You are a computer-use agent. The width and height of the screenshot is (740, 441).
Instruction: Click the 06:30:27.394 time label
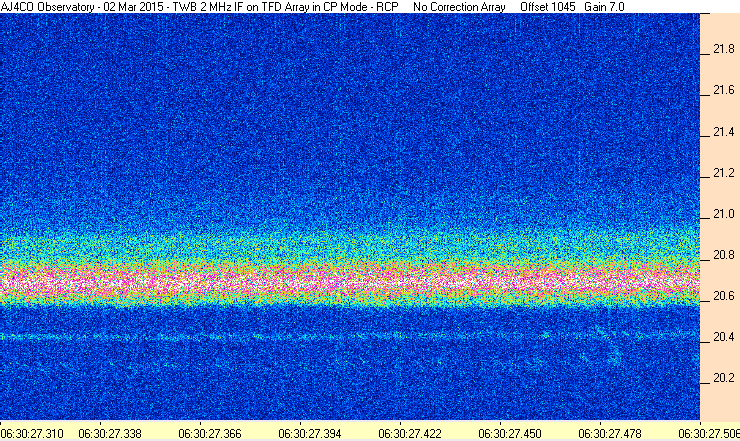(310, 433)
